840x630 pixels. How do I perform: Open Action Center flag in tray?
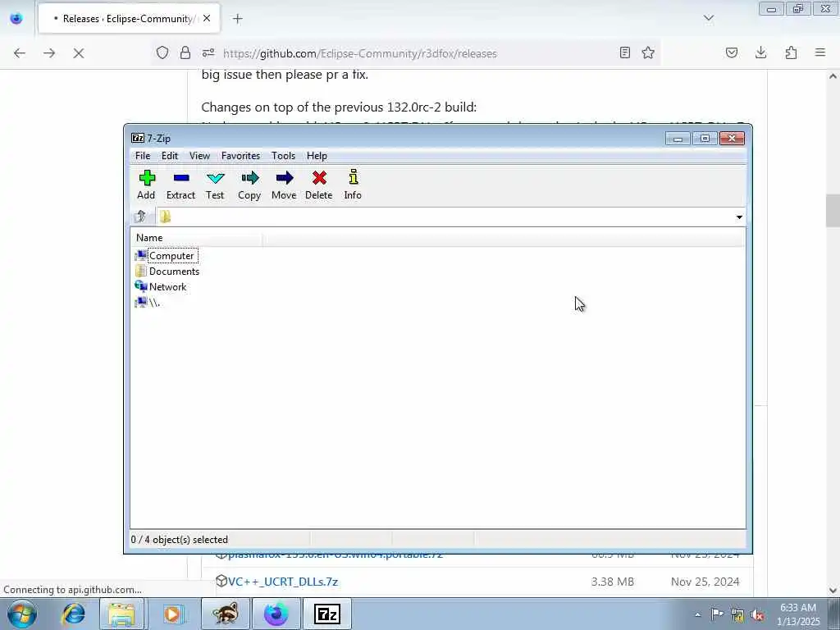click(717, 614)
